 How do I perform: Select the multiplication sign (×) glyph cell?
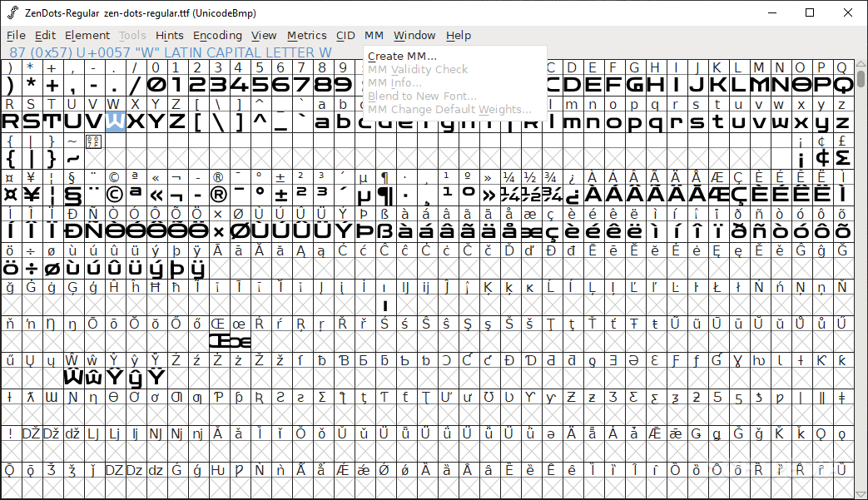coord(218,231)
